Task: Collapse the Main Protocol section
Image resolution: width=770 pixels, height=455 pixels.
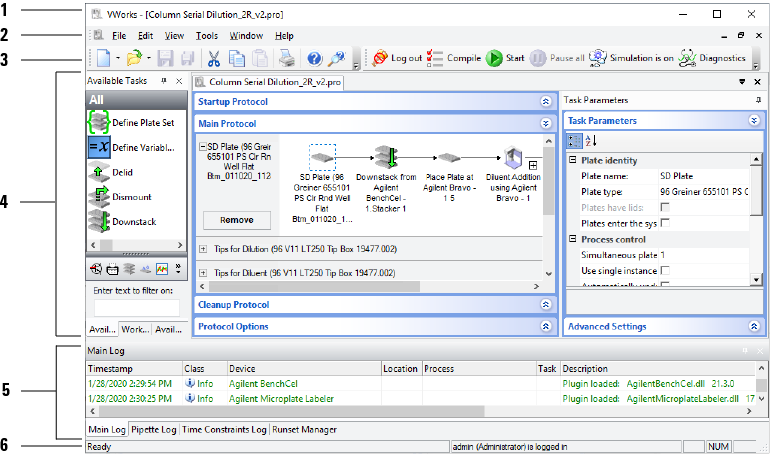Action: (546, 124)
